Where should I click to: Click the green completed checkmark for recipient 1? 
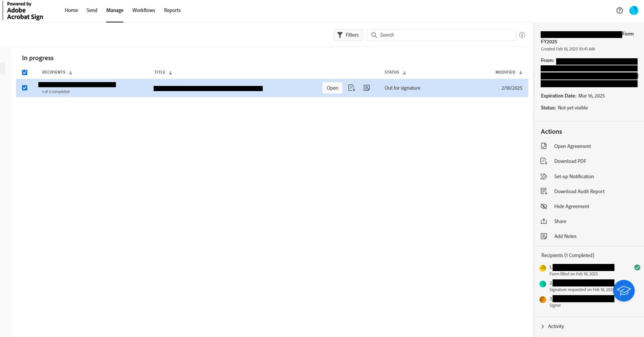click(637, 267)
